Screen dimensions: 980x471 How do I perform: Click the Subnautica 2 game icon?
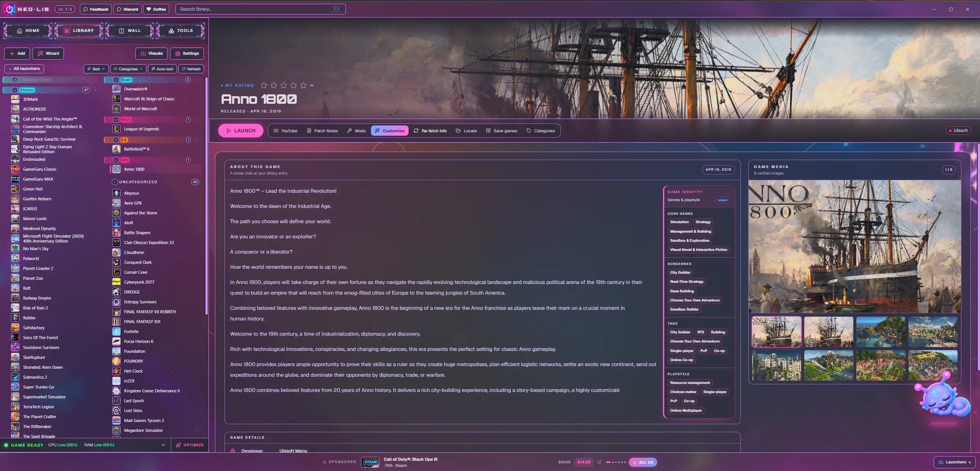[x=15, y=377]
